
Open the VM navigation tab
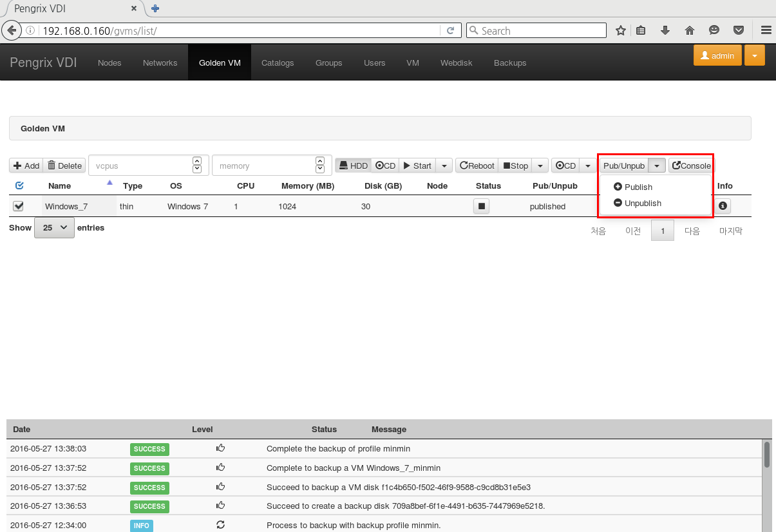(413, 62)
